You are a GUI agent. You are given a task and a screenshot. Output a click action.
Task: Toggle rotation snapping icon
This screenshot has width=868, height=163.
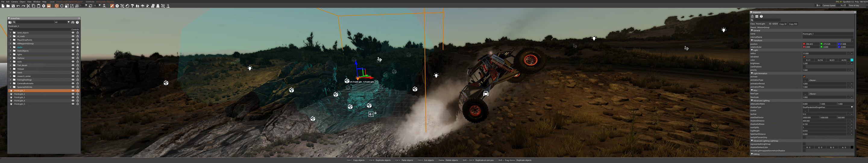pyautogui.click(x=90, y=6)
